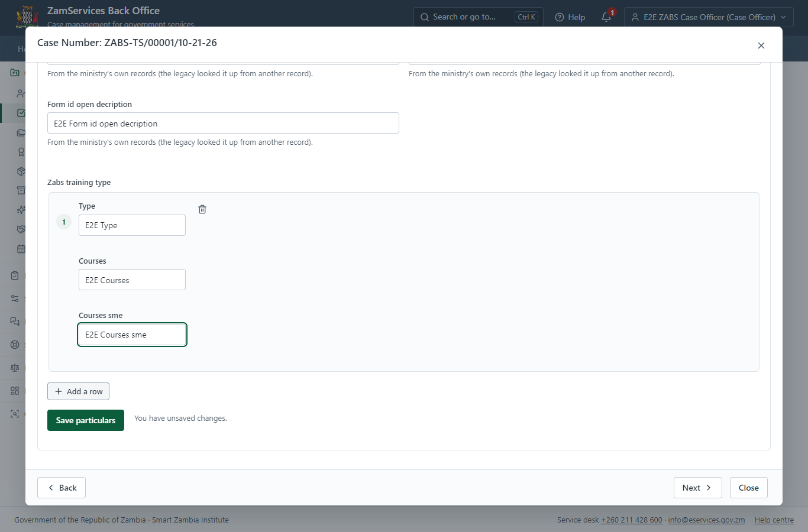Open the scales of justice sidebar section
The height and width of the screenshot is (532, 808).
pos(15,368)
